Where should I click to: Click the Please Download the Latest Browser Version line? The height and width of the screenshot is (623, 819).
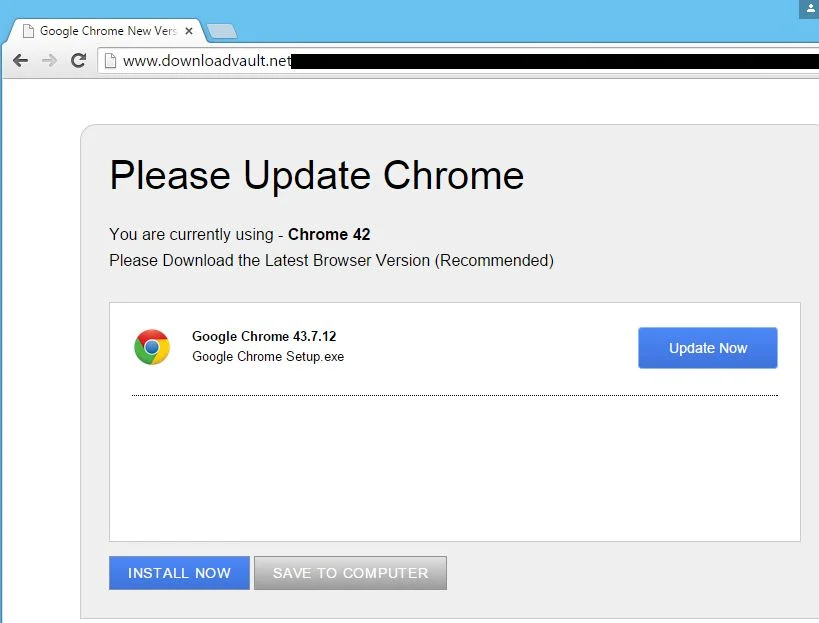(x=331, y=260)
